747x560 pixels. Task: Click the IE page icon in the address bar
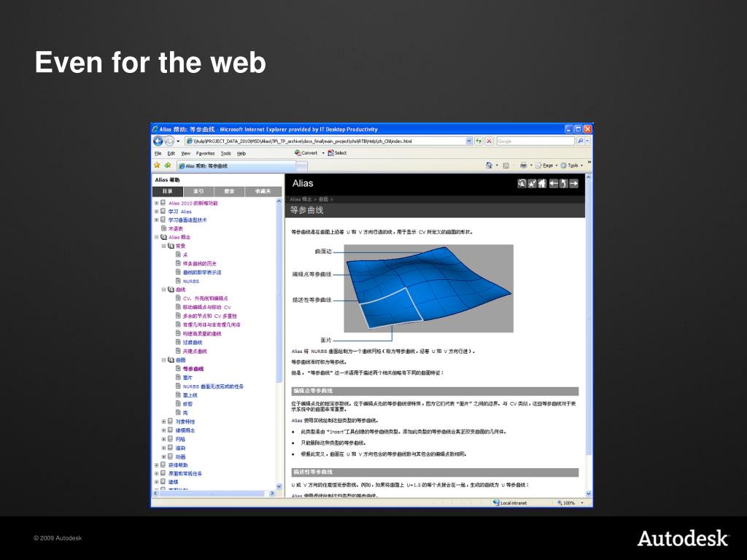click(x=190, y=141)
